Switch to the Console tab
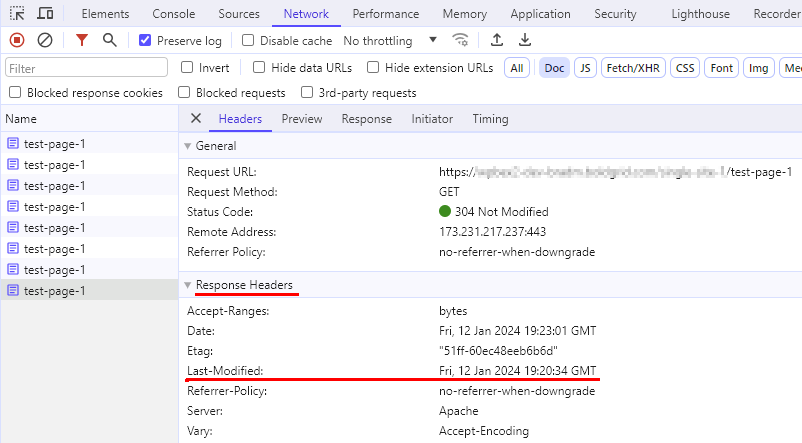The height and width of the screenshot is (443, 802). click(174, 14)
